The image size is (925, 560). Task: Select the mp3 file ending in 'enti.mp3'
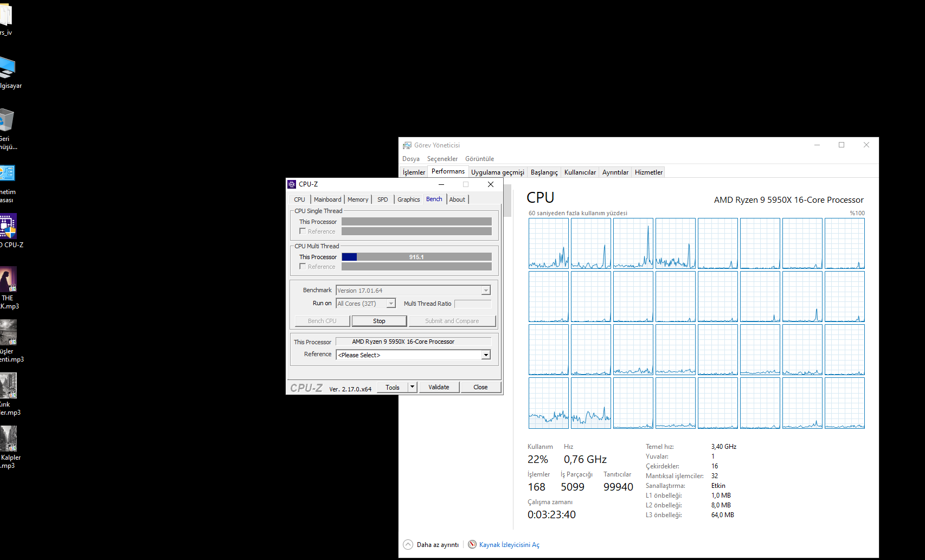point(8,332)
